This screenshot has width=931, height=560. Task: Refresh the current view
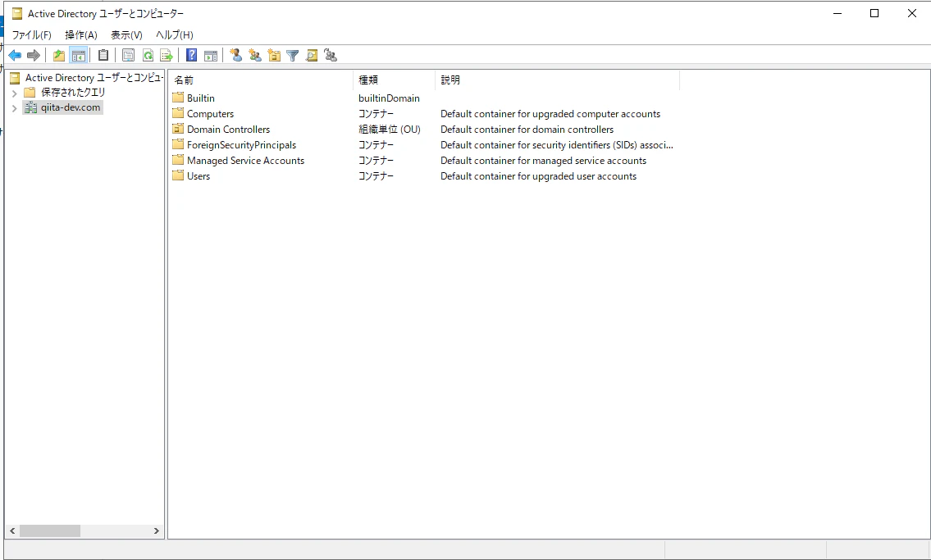point(148,56)
